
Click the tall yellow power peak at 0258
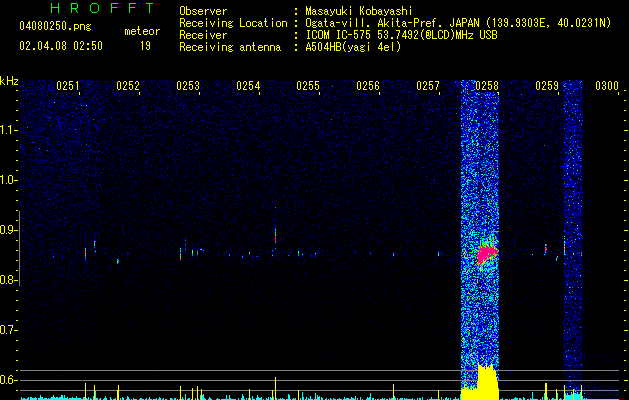[488, 382]
